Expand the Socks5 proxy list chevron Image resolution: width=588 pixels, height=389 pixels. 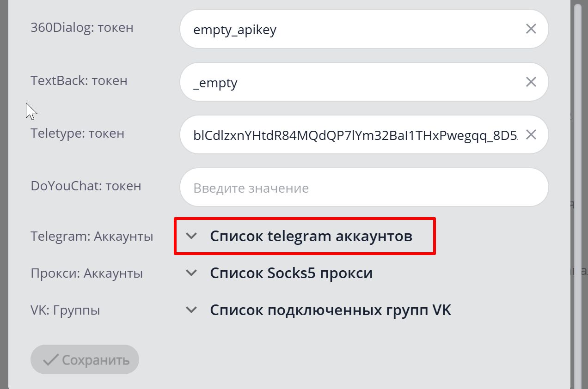point(191,273)
